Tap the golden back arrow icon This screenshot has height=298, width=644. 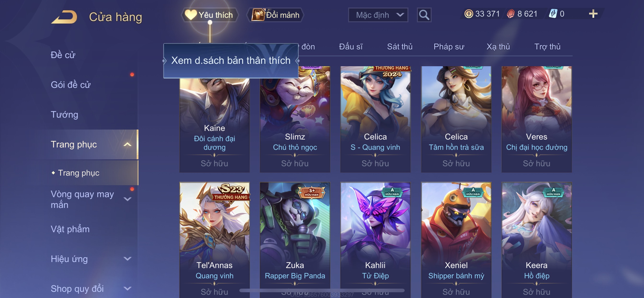(x=64, y=17)
